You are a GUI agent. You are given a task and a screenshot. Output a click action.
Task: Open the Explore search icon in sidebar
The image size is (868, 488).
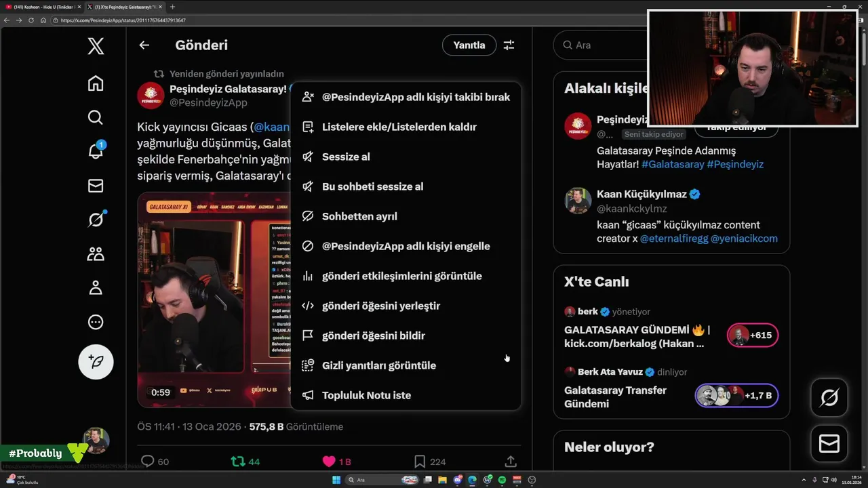pos(96,117)
